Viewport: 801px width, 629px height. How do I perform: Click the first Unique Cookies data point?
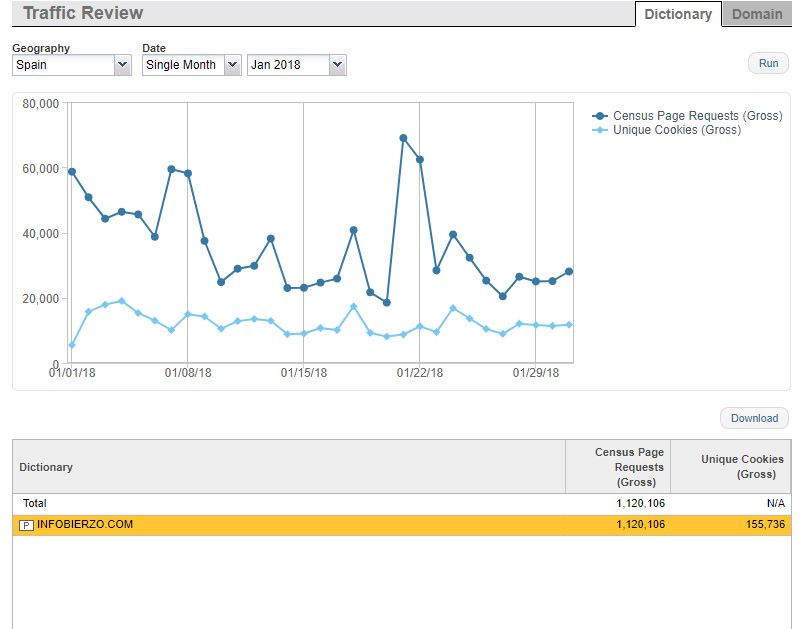[x=71, y=345]
